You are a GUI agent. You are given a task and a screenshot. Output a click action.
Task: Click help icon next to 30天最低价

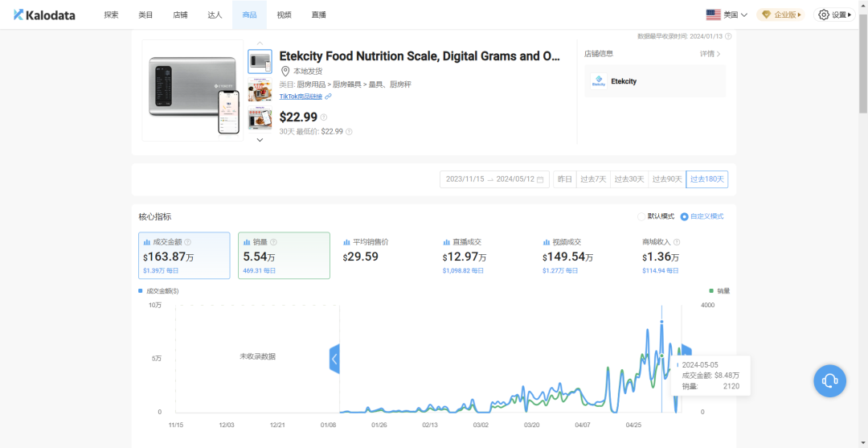(x=349, y=132)
